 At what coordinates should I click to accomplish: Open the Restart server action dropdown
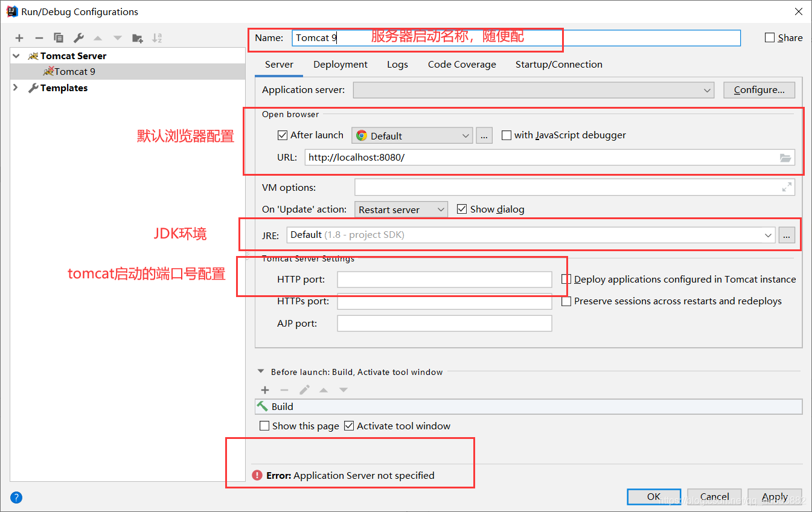click(401, 210)
